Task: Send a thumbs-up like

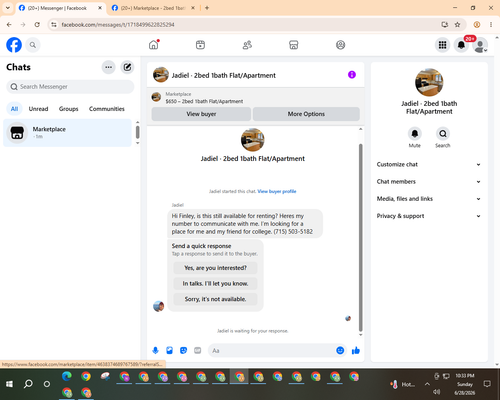Action: coord(356,350)
